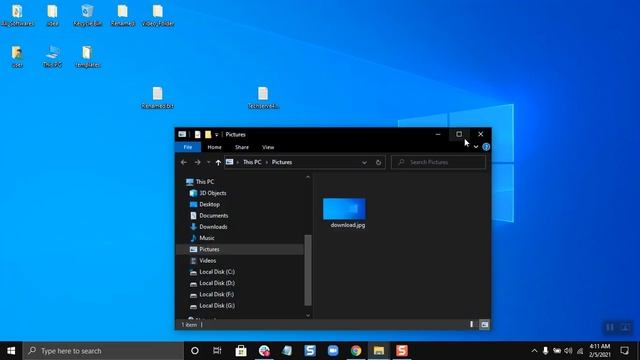Open the Windows Start menu
The width and height of the screenshot is (640, 360).
[11, 351]
